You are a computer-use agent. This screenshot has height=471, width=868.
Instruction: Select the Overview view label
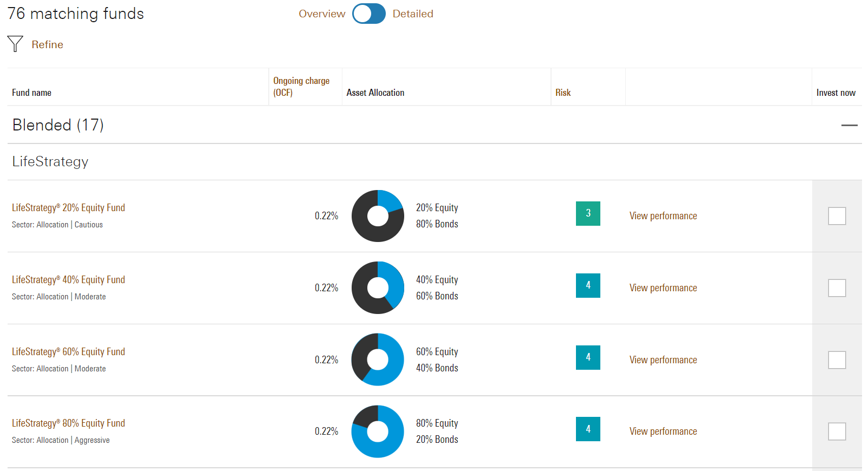tap(322, 14)
